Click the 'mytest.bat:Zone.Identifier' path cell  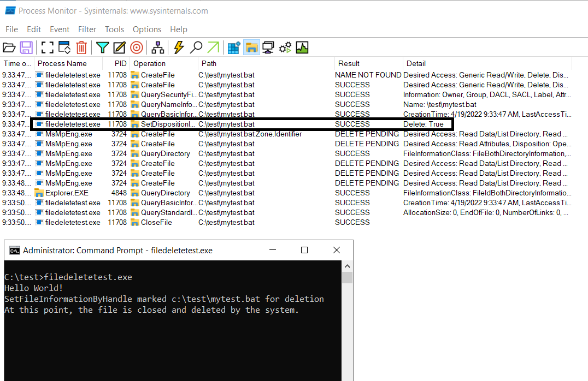[x=250, y=134]
